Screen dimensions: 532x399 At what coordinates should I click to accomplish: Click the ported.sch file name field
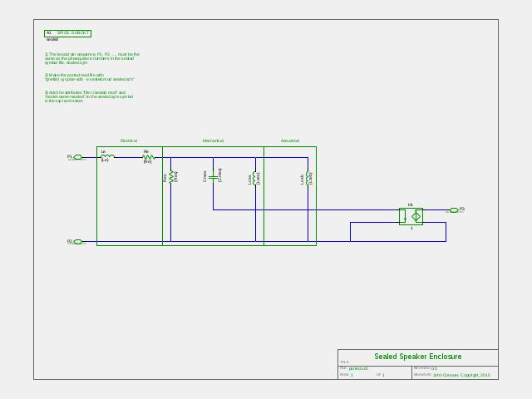point(358,368)
